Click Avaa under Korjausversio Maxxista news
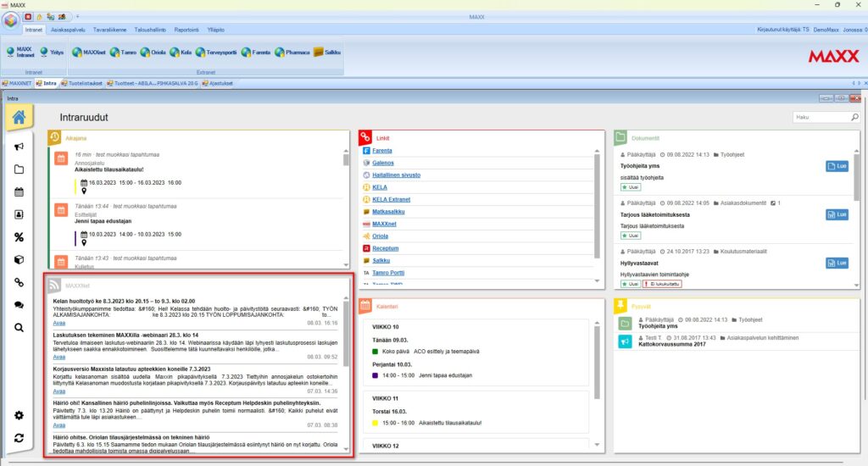This screenshot has height=466, width=868. [59, 391]
